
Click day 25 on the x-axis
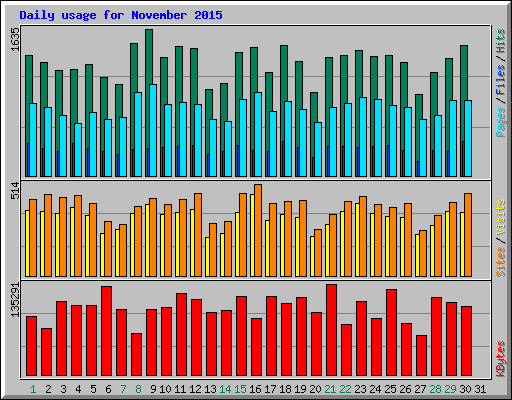(x=390, y=389)
